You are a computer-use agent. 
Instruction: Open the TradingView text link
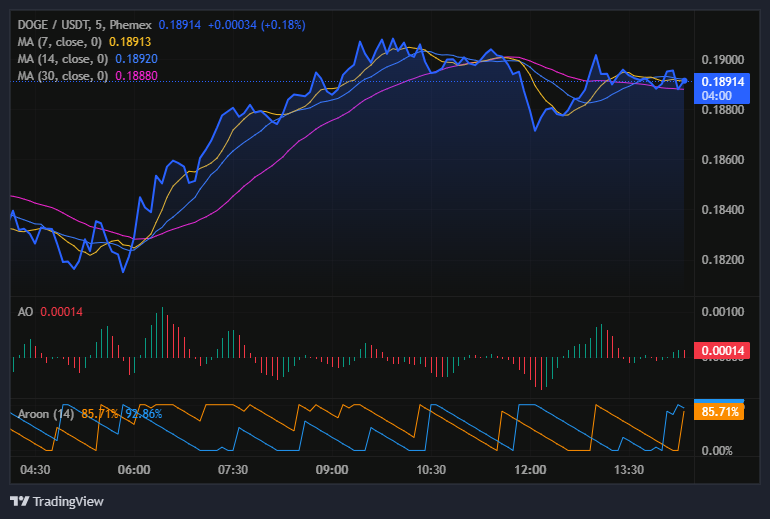68,501
